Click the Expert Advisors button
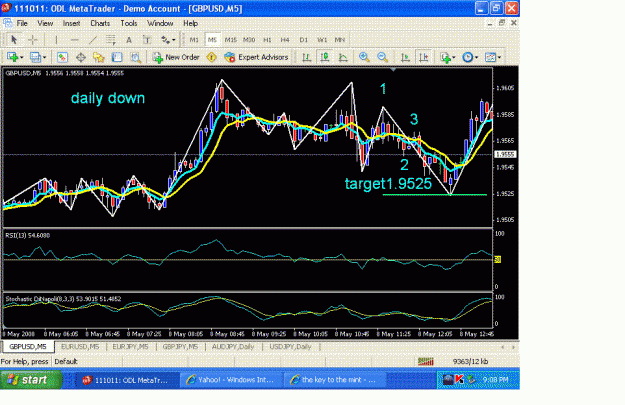Viewport: 625px width, 405px height. 256,57
